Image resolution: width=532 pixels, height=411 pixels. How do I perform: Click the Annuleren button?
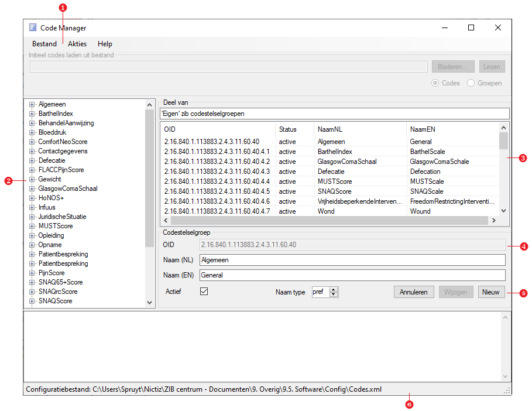point(413,292)
